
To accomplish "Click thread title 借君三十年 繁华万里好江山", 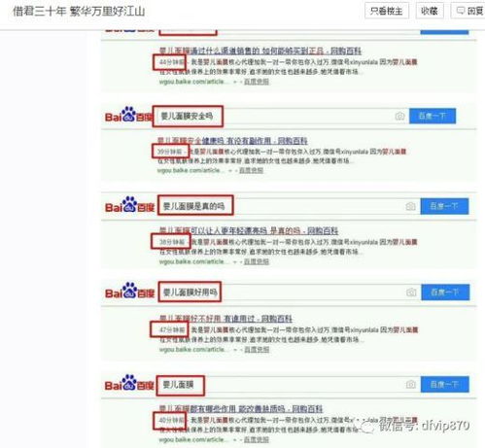I will click(79, 12).
